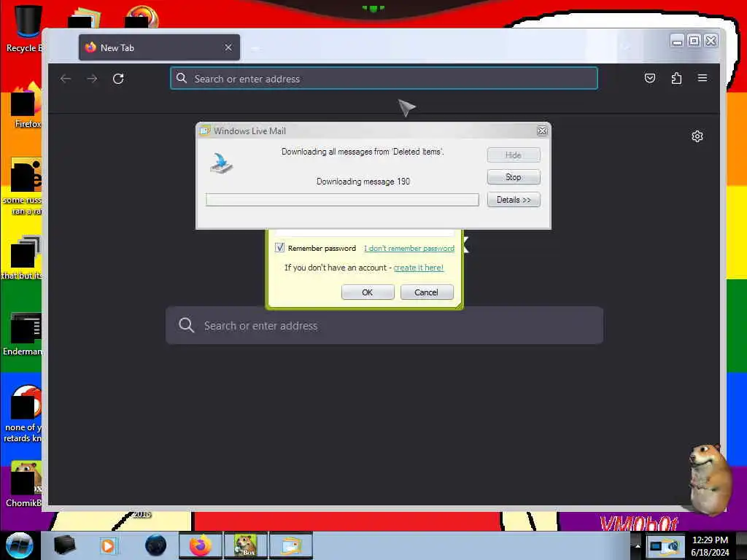Open the Firefox hamburger menu
Viewport: 747px width, 560px height.
tap(703, 77)
